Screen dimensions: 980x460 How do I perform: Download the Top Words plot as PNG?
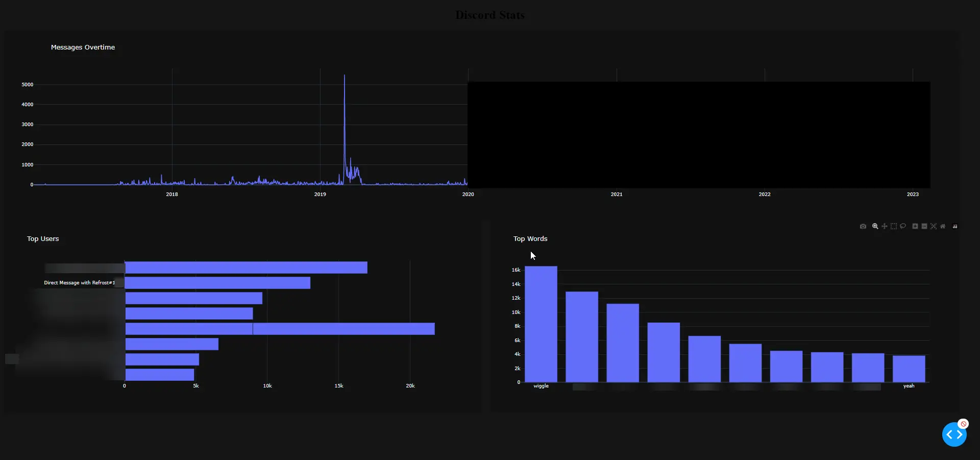[x=863, y=226]
